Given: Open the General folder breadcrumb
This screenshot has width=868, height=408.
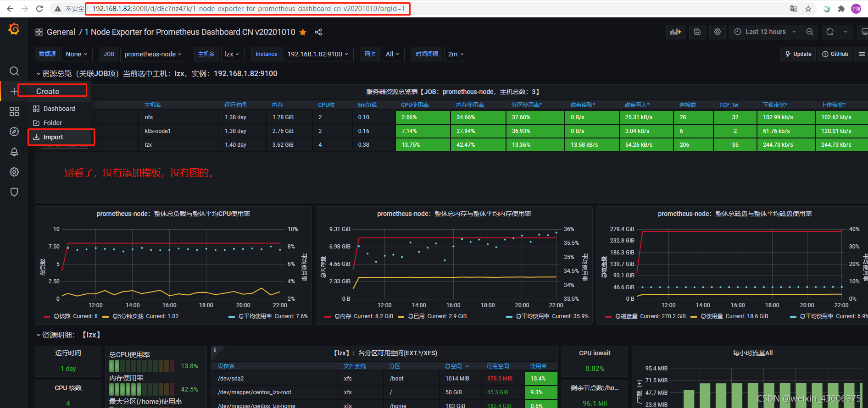Looking at the screenshot, I should coord(61,32).
